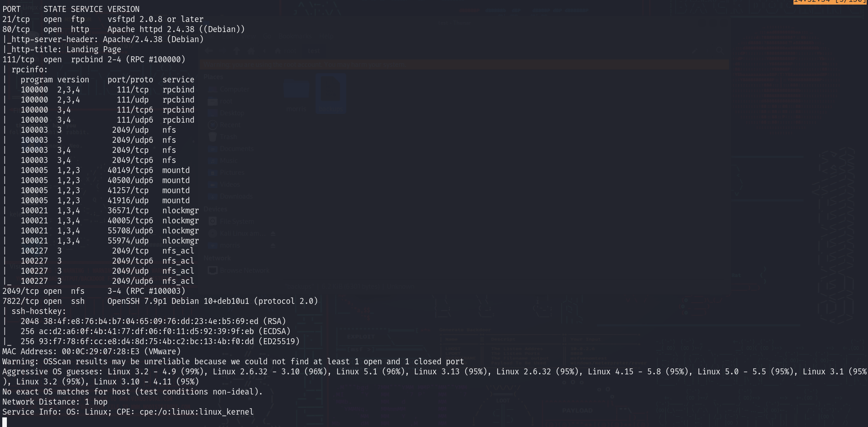This screenshot has height=427, width=868.
Task: Click the 2049/udp6 nfs_acl last row
Action: coord(98,281)
